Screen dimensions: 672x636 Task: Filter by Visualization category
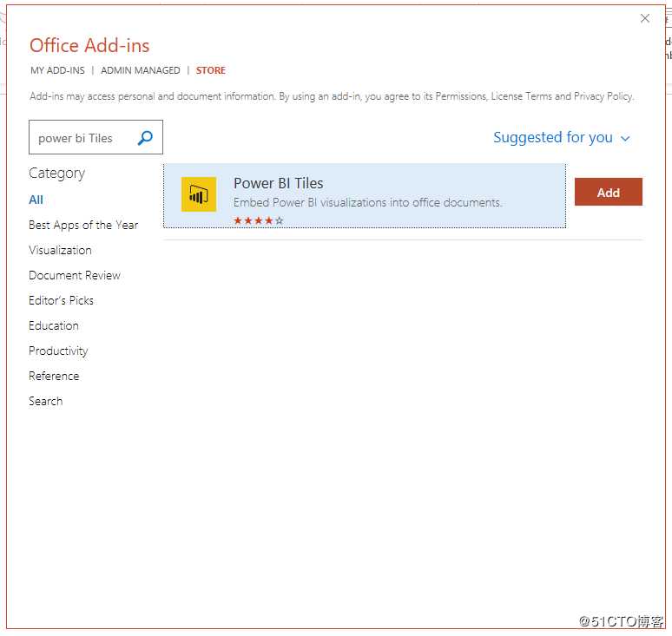60,250
